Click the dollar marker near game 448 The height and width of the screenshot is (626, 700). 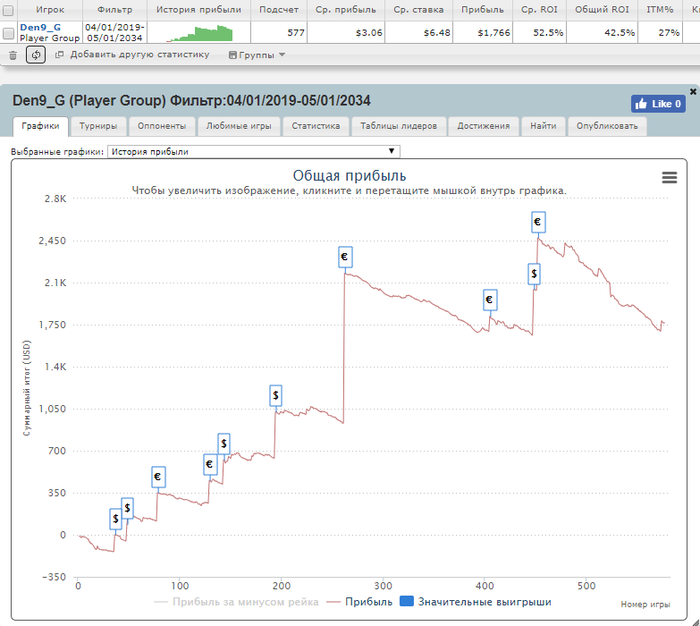point(534,274)
